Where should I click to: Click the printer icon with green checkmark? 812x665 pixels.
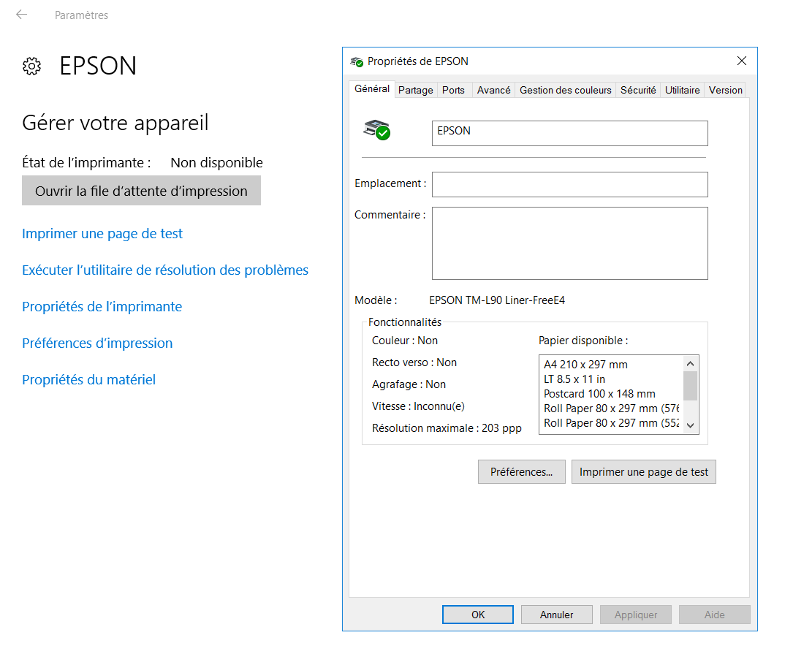pyautogui.click(x=377, y=129)
